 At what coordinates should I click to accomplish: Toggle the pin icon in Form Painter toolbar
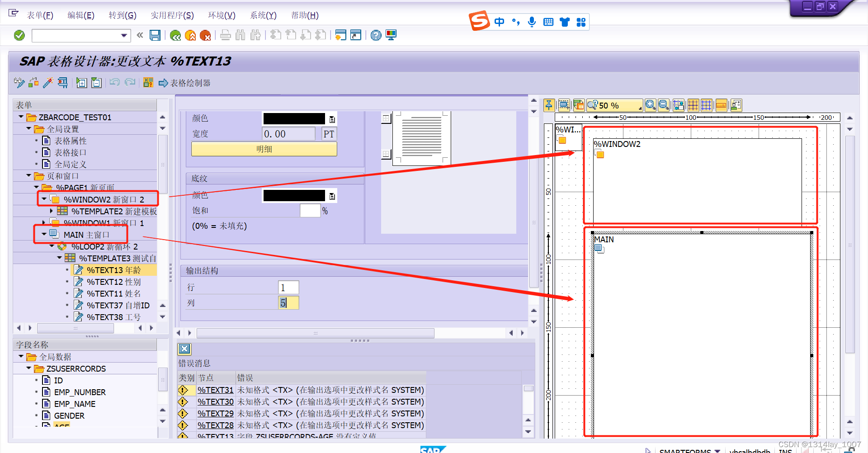pyautogui.click(x=549, y=105)
